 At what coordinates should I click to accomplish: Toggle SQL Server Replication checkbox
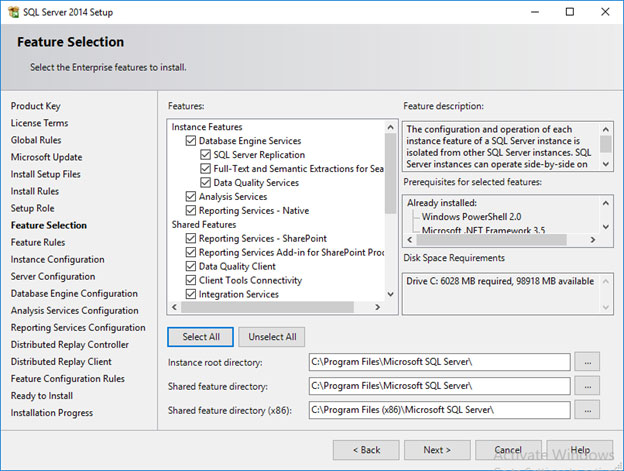click(x=205, y=155)
